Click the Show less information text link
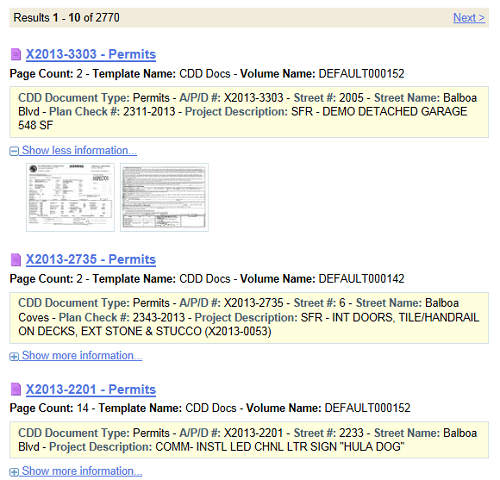The image size is (500, 480). 79,150
